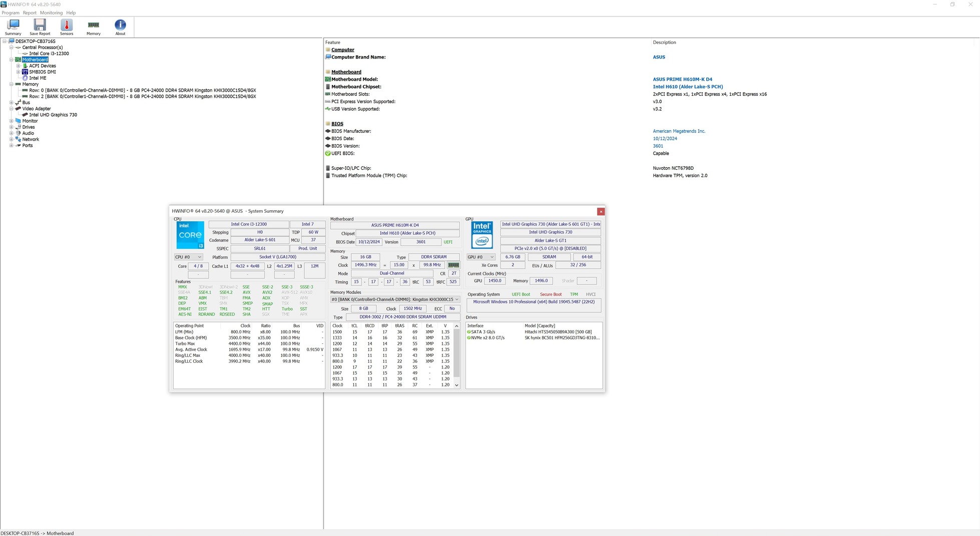The image size is (980, 536).
Task: Open the memory module selector dropdown
Action: click(x=395, y=300)
